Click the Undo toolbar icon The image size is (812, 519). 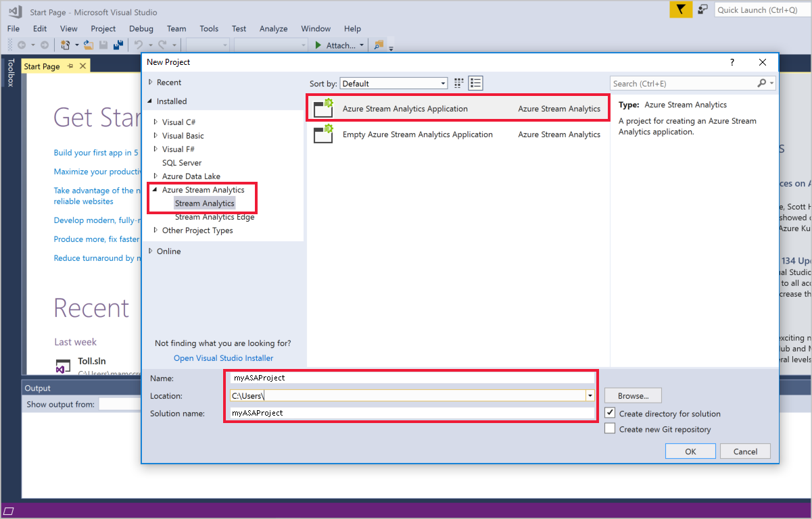[137, 45]
